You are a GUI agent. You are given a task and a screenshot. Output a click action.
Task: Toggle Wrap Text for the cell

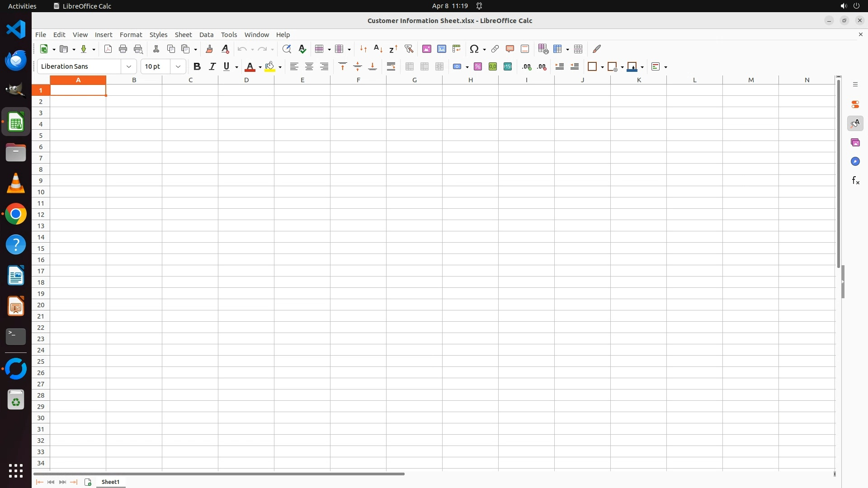click(x=391, y=66)
